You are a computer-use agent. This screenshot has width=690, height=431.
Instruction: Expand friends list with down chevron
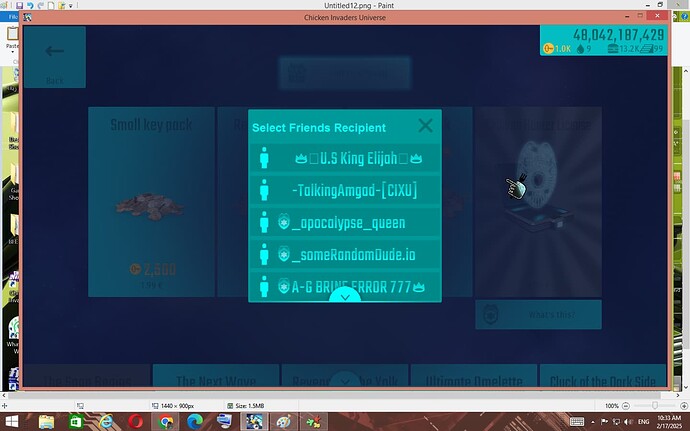[345, 296]
